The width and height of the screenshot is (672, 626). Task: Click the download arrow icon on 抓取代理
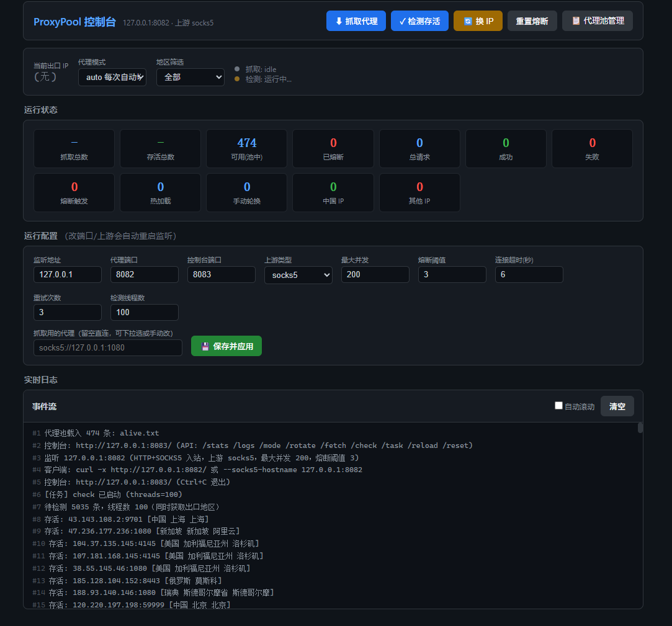[339, 21]
